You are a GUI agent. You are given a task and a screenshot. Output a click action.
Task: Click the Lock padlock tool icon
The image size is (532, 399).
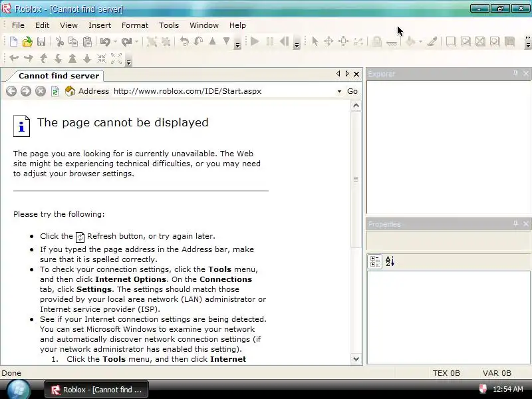[x=376, y=42]
